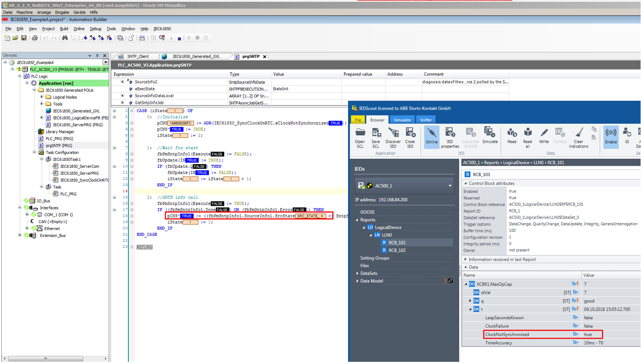This screenshot has height=364, width=641.
Task: Switch to the Sniffer ribbon tab
Action: point(426,120)
